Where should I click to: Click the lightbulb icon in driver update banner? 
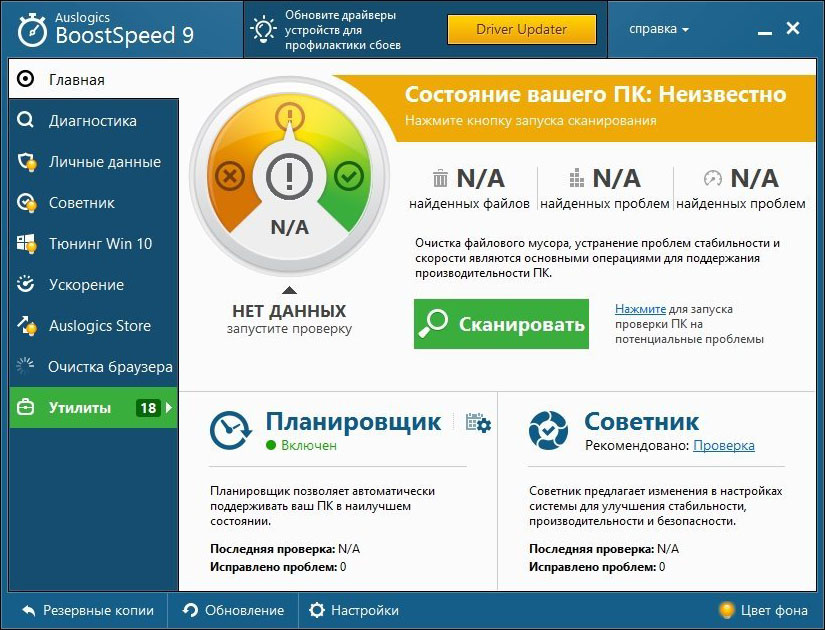[263, 29]
